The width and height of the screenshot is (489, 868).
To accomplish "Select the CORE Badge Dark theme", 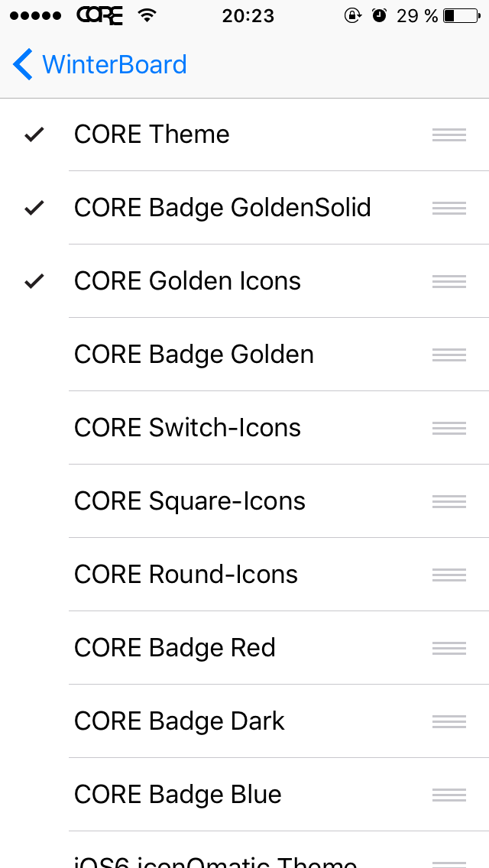I will 179,721.
